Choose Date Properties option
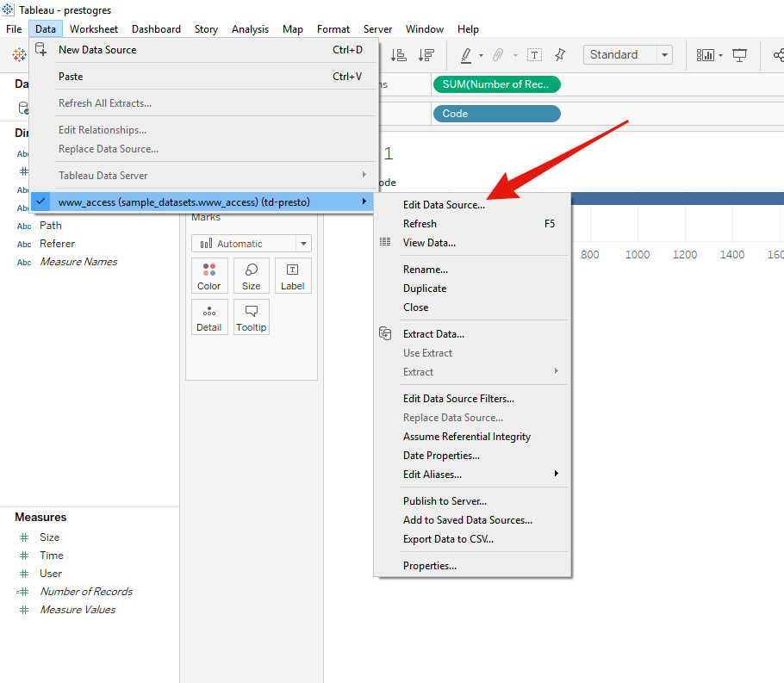The height and width of the screenshot is (683, 784). click(x=441, y=455)
